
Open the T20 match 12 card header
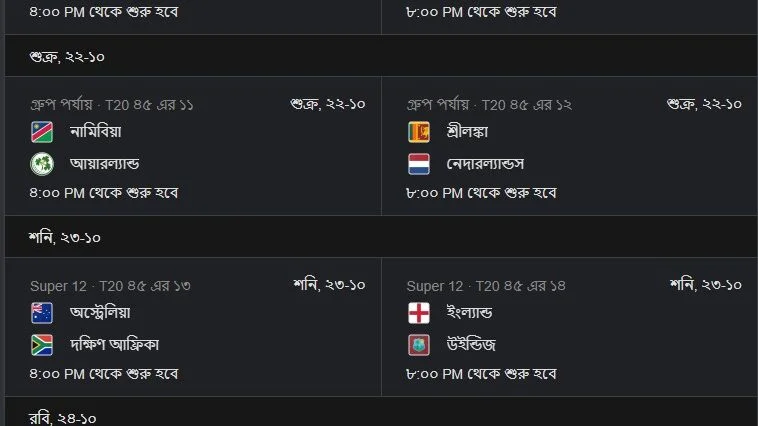pos(489,105)
